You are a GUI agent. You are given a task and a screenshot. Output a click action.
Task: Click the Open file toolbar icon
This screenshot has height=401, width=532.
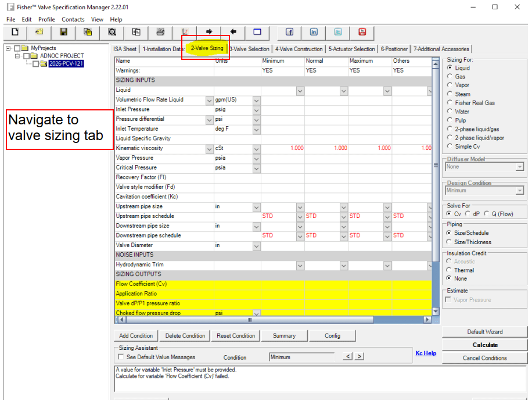[39, 32]
